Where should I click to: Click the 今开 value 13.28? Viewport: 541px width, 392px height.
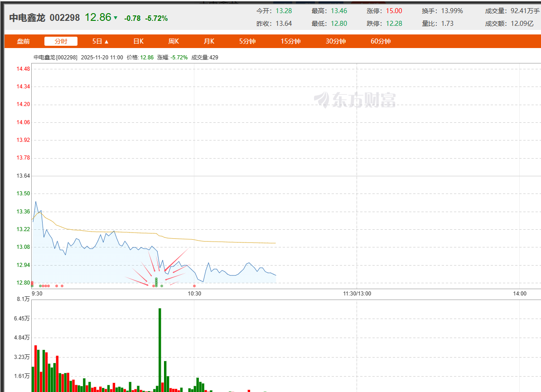coord(284,11)
